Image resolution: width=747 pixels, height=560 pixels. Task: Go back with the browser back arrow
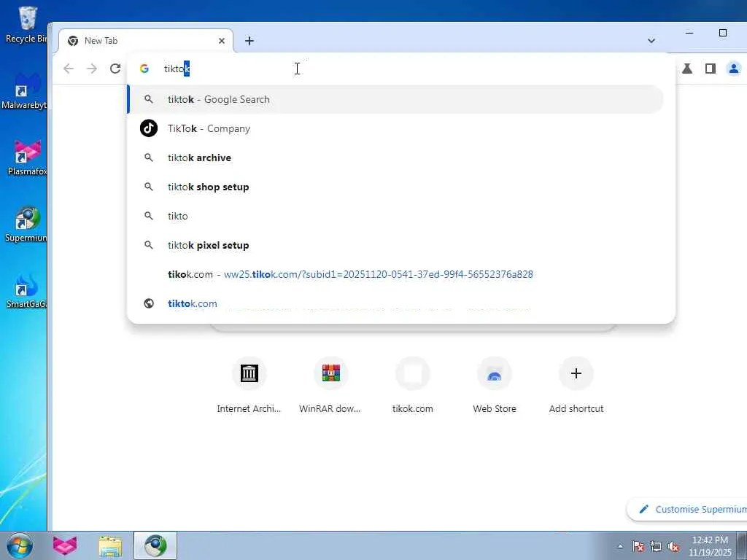[x=69, y=69]
